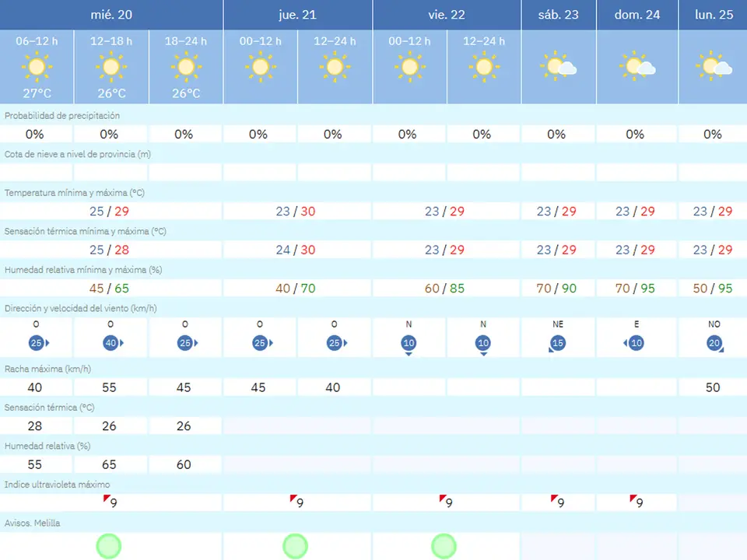Click the sun icon for jue. 12–24 h
Image resolution: width=747 pixels, height=560 pixels.
(335, 67)
